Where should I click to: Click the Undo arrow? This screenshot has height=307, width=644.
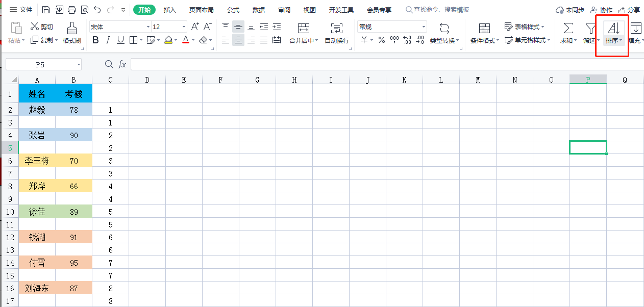click(x=97, y=10)
